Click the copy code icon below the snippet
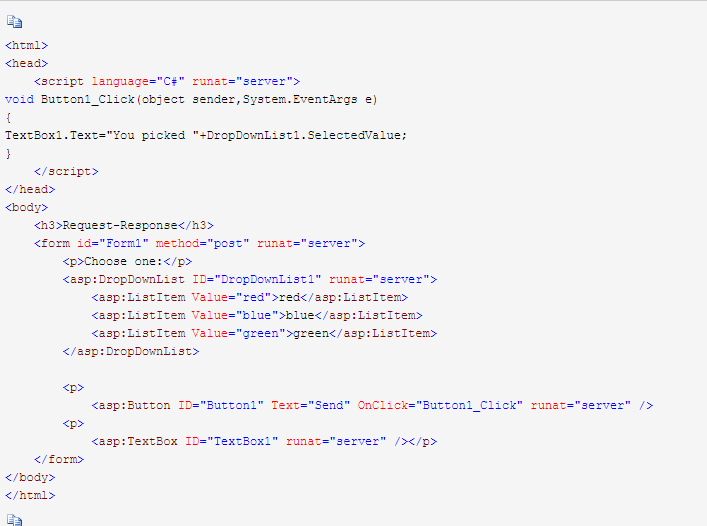The width and height of the screenshot is (707, 526). point(14,520)
